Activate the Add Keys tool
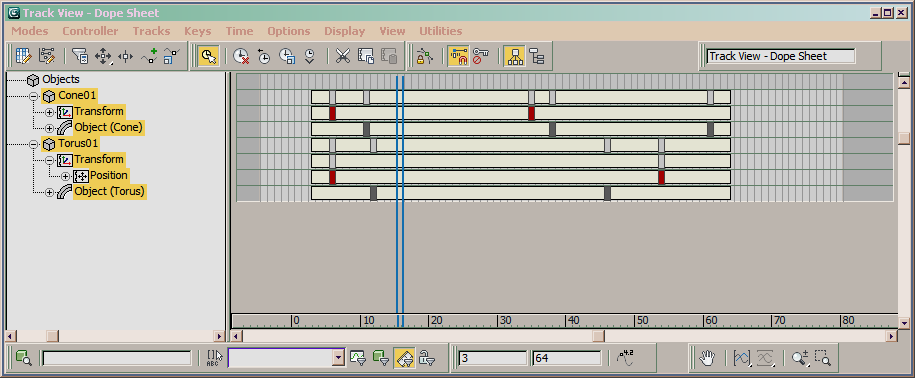Image resolution: width=915 pixels, height=378 pixels. [x=149, y=57]
